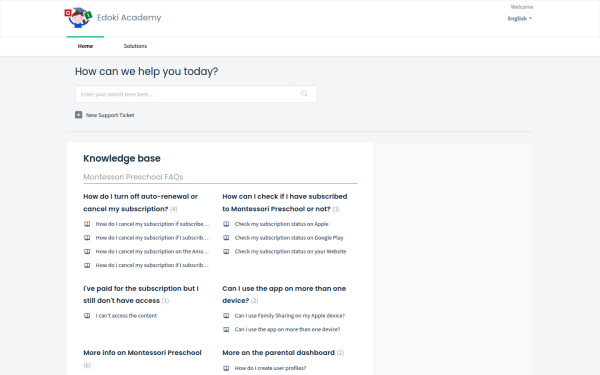This screenshot has width=600, height=375.
Task: Open 'More on the parental dashboard' heading
Action: click(279, 353)
